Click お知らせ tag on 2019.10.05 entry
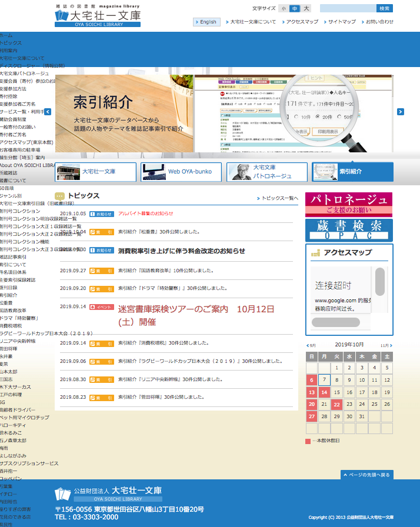The height and width of the screenshot is (527, 420). [102, 214]
